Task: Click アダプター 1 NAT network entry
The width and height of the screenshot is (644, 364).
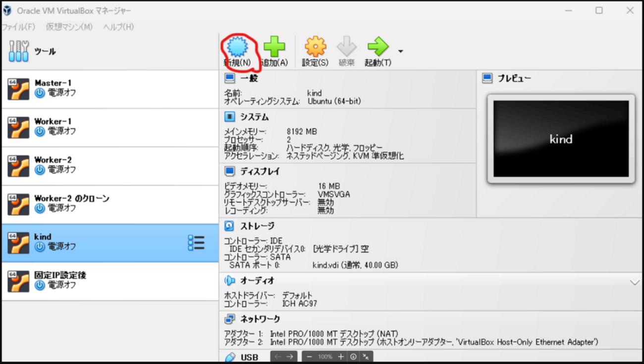Action: 311,334
